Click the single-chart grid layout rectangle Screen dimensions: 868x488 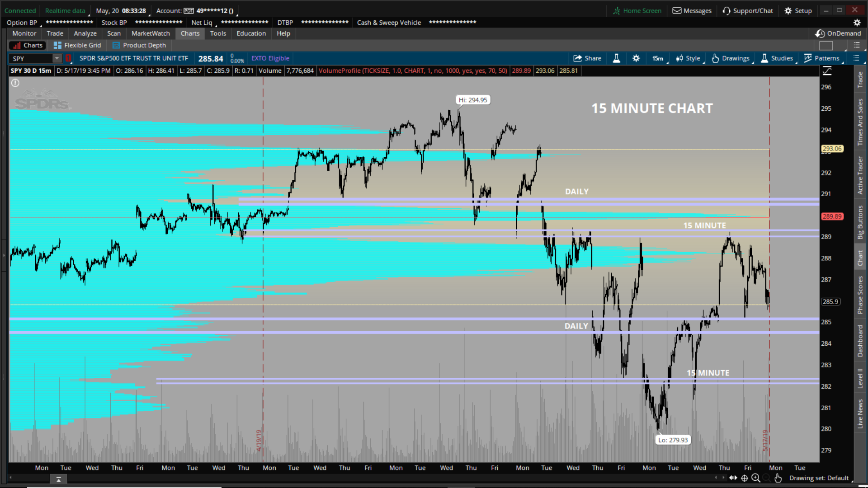click(x=826, y=46)
